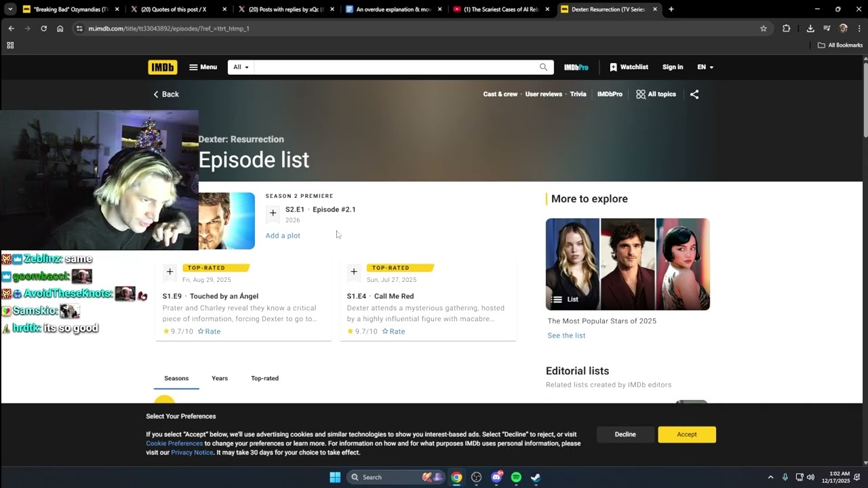Select the Seasons tab
Viewport: 868px width, 488px height.
coord(176,378)
